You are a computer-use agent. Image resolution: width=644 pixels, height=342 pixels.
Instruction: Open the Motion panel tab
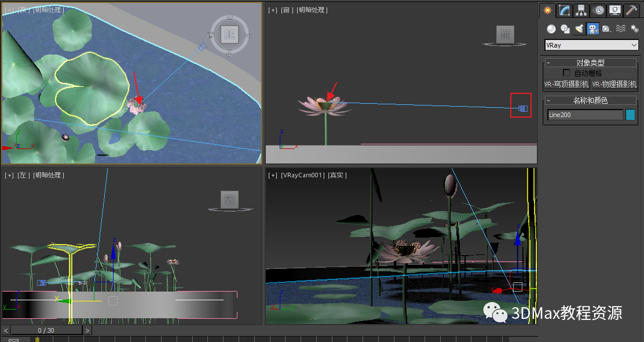[598, 10]
